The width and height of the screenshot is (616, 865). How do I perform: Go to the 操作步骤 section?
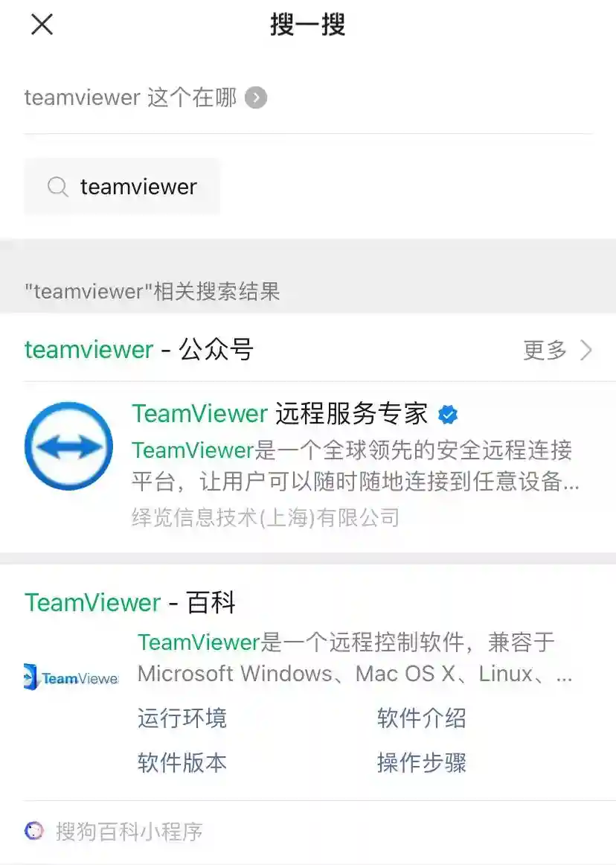[422, 763]
